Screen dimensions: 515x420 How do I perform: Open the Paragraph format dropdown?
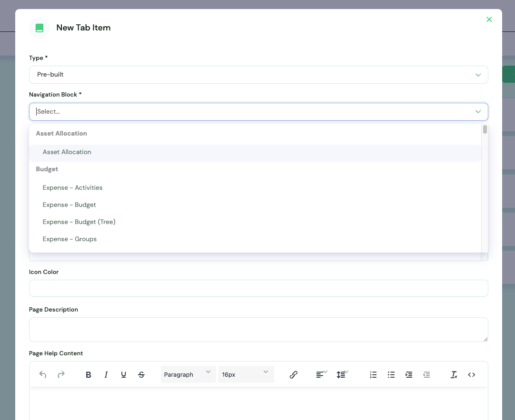pyautogui.click(x=188, y=374)
